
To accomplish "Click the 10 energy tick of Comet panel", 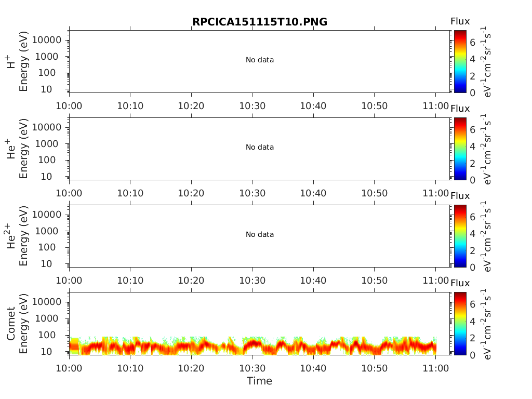I will point(46,352).
